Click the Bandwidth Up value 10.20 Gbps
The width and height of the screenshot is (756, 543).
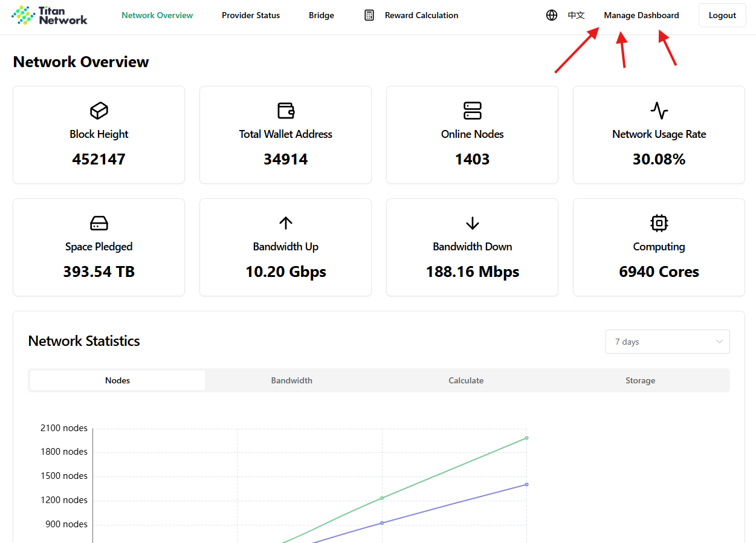(286, 271)
